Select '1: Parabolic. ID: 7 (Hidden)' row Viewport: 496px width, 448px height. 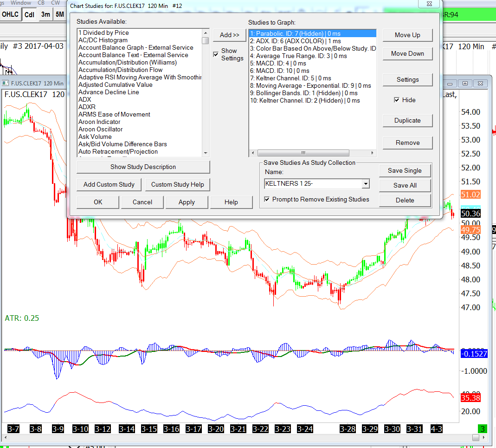[x=313, y=33]
